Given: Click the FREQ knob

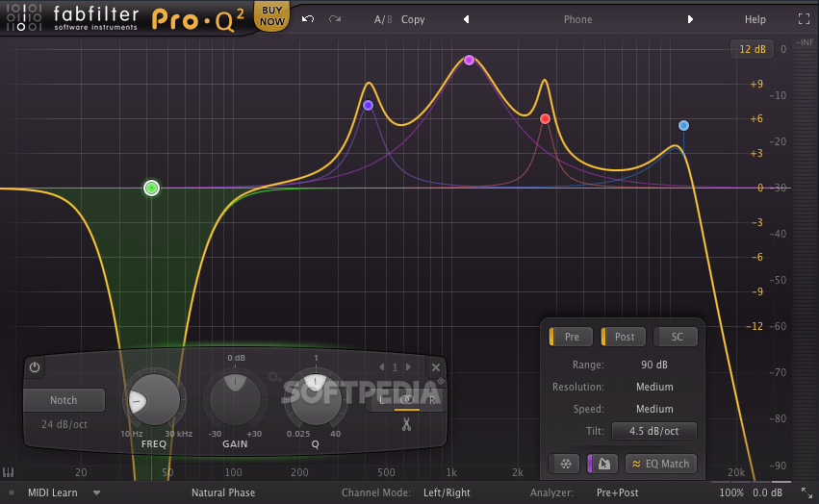Looking at the screenshot, I should tap(154, 399).
